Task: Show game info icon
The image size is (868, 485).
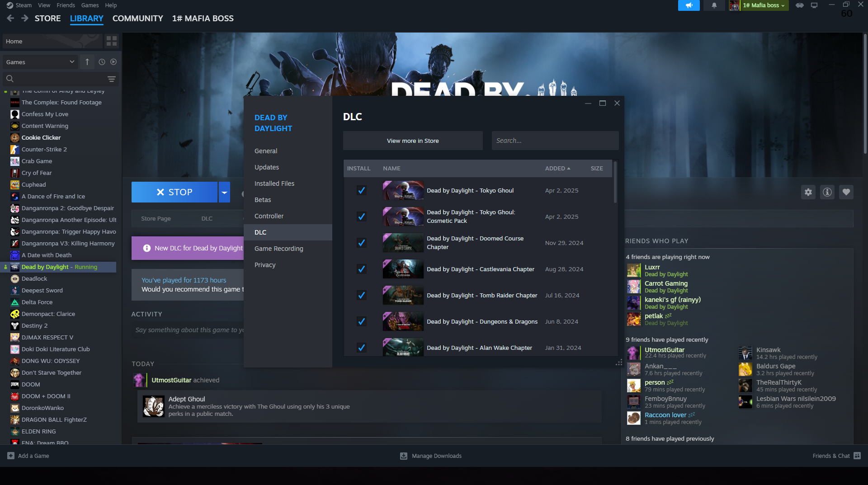Action: (x=827, y=192)
